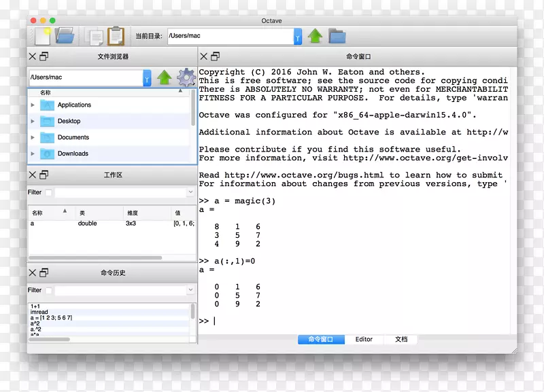Close the command history panel

[32, 273]
